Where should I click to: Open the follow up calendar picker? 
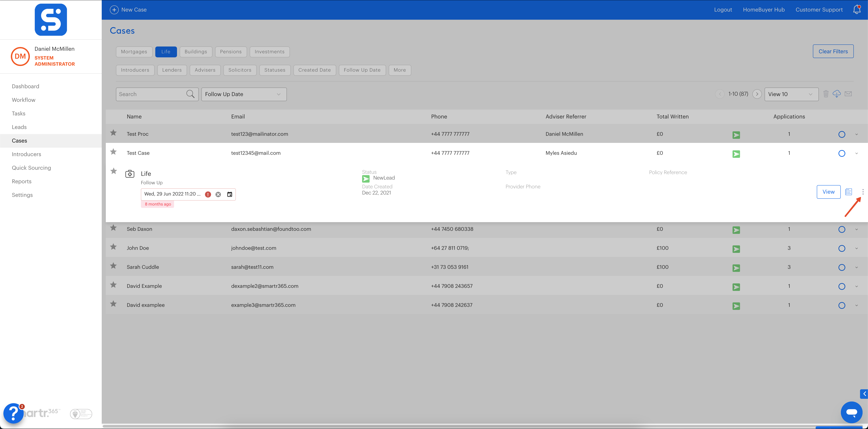(x=230, y=194)
